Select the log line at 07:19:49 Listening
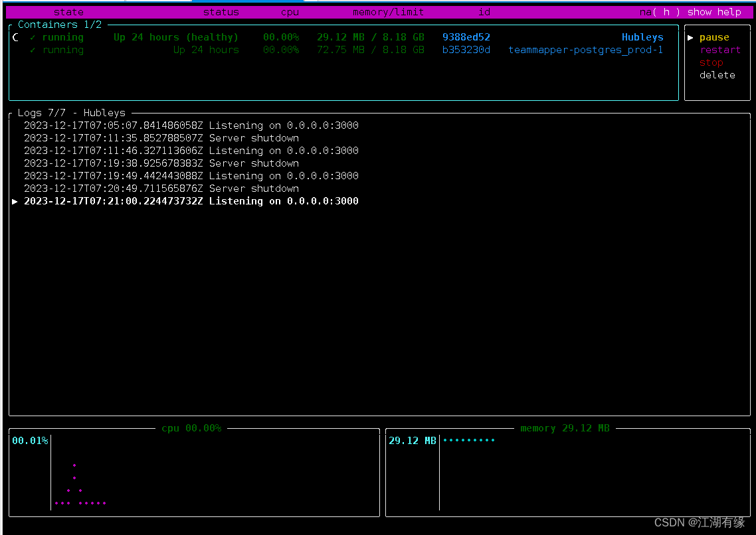 coord(191,176)
